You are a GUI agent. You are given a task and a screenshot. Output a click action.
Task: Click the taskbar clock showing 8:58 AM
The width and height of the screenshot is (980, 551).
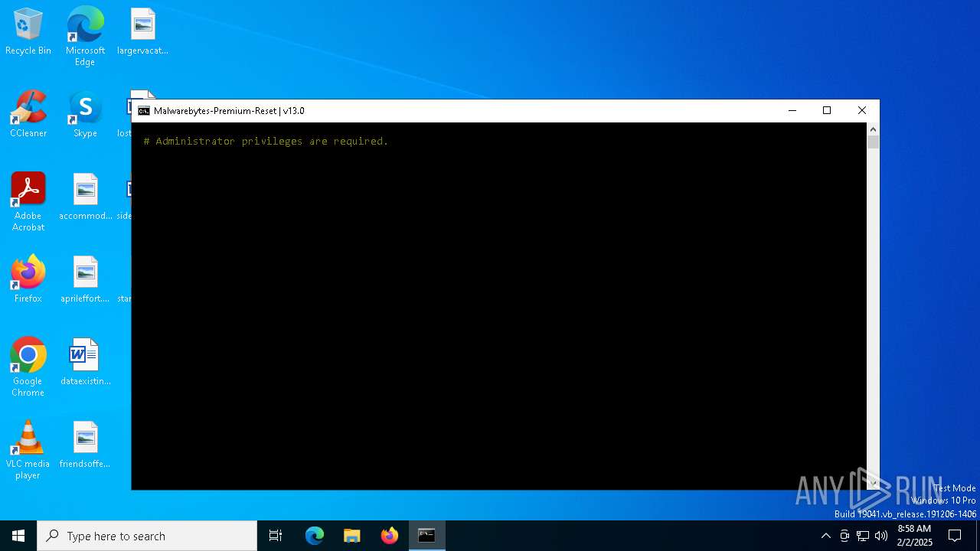(914, 536)
